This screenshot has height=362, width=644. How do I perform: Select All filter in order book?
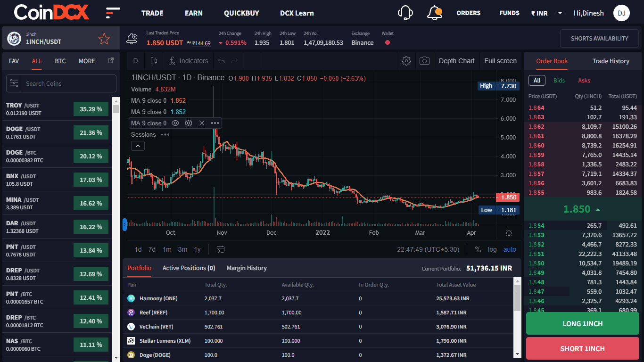pyautogui.click(x=537, y=80)
